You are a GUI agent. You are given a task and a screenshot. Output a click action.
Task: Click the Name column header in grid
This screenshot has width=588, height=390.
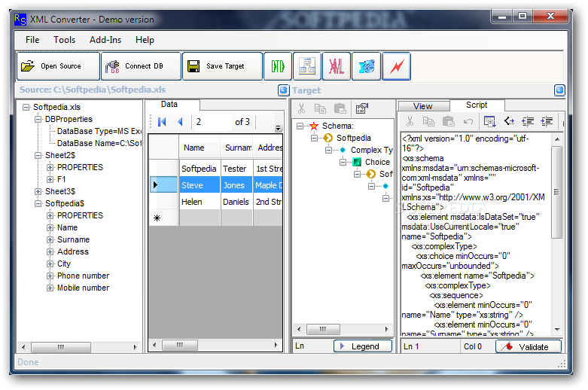coord(200,148)
